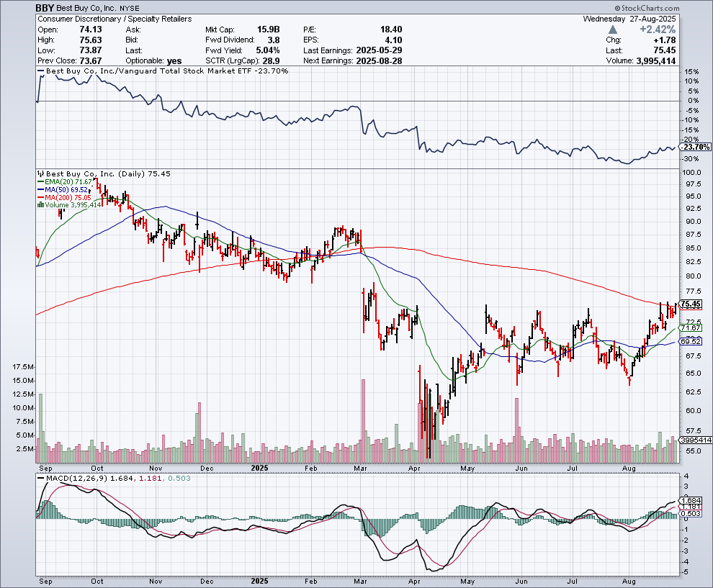Click the Open price 74.13
Viewport: 713px width, 588px height.
(91, 30)
